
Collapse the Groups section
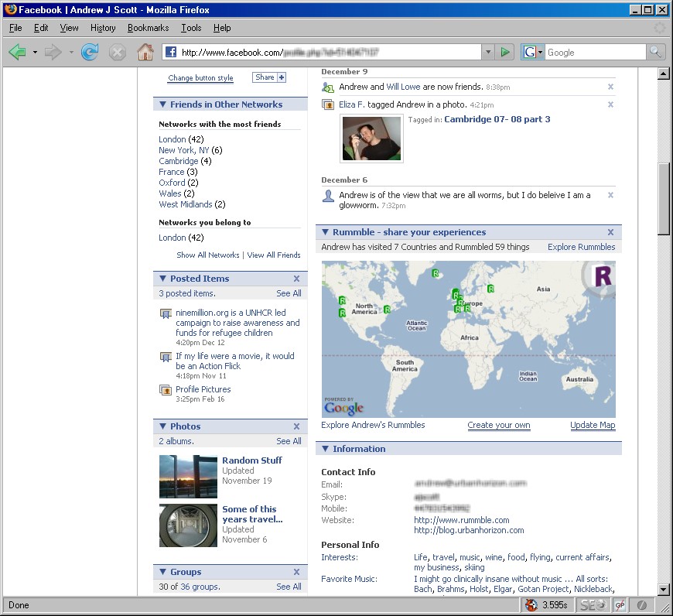162,572
